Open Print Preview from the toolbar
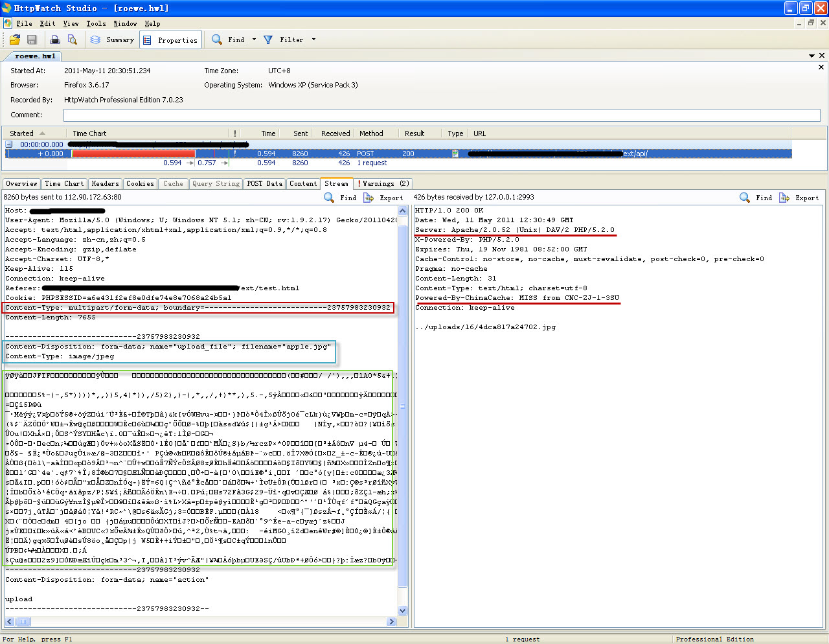 point(72,40)
